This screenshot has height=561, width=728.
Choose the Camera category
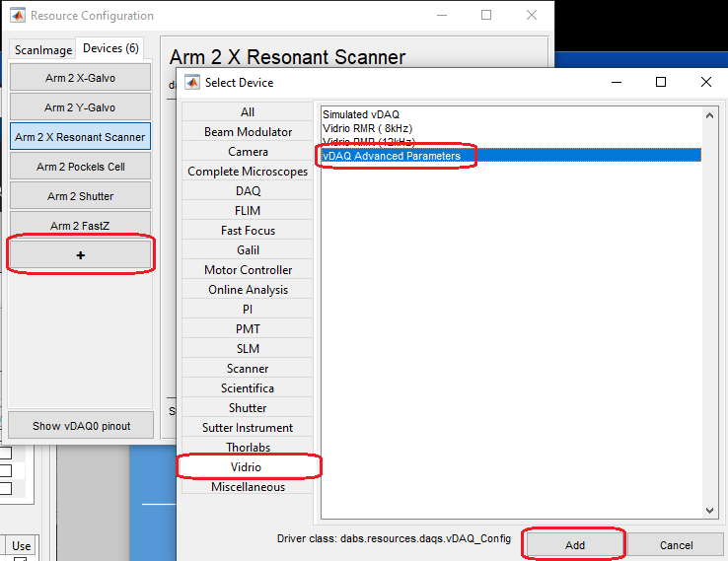click(248, 152)
